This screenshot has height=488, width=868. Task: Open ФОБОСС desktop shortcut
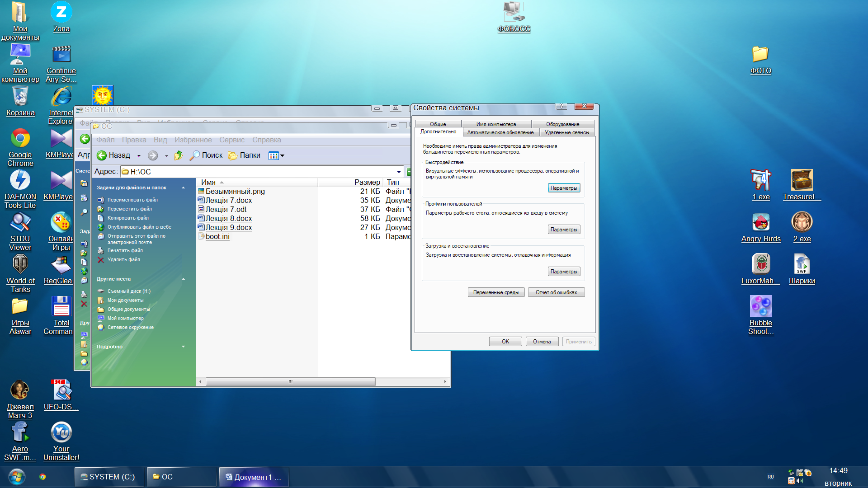click(x=514, y=17)
